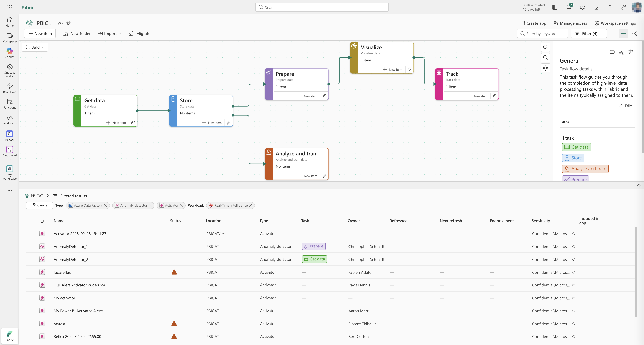Add New item to the Prepare task
Screen dimensions: 644x345
[308, 96]
